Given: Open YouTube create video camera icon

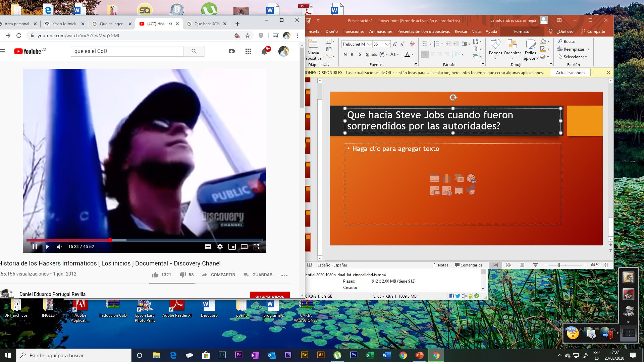Looking at the screenshot, I should (232, 51).
